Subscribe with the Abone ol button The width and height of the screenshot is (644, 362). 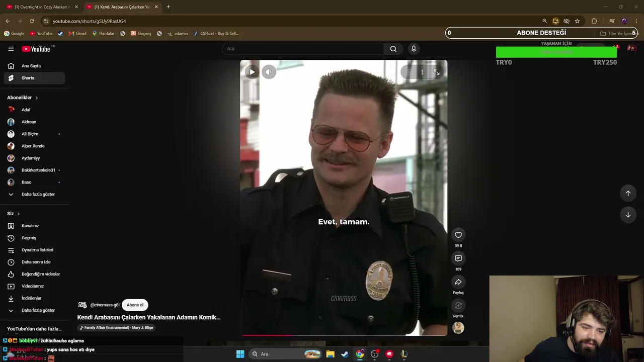click(135, 305)
